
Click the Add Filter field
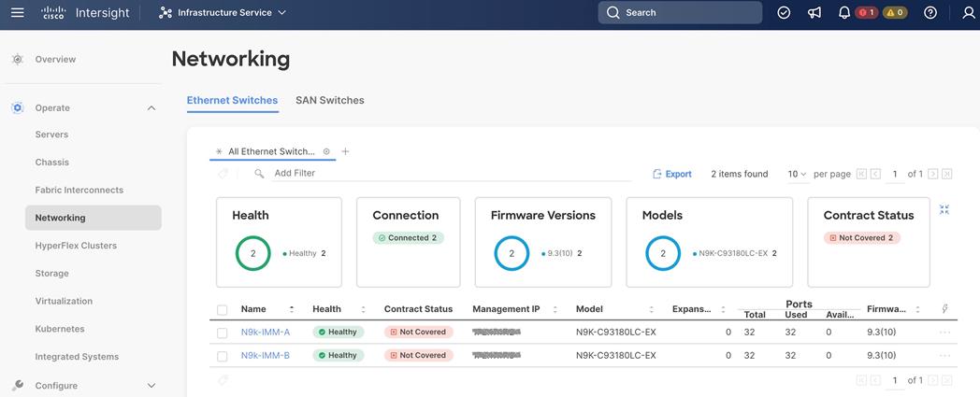click(452, 173)
